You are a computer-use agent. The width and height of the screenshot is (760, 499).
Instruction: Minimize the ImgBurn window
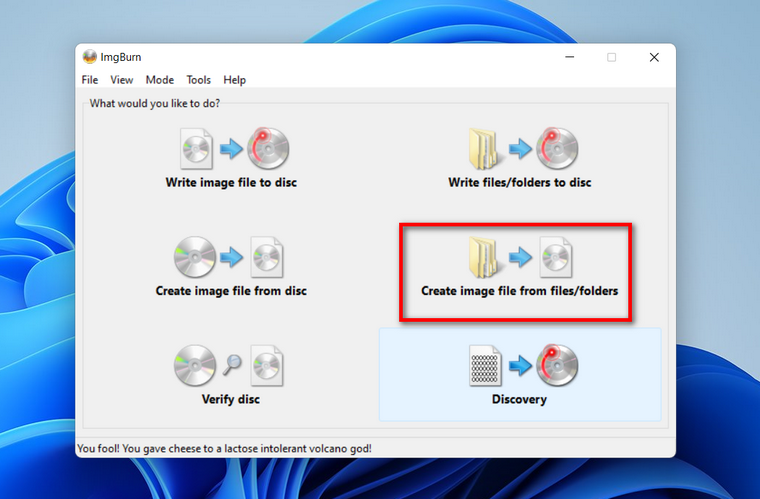pos(570,57)
